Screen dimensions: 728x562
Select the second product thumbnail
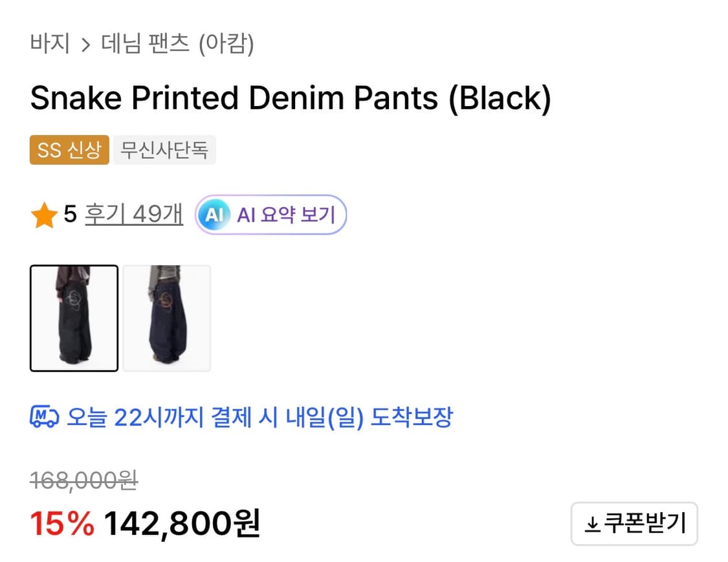(166, 318)
